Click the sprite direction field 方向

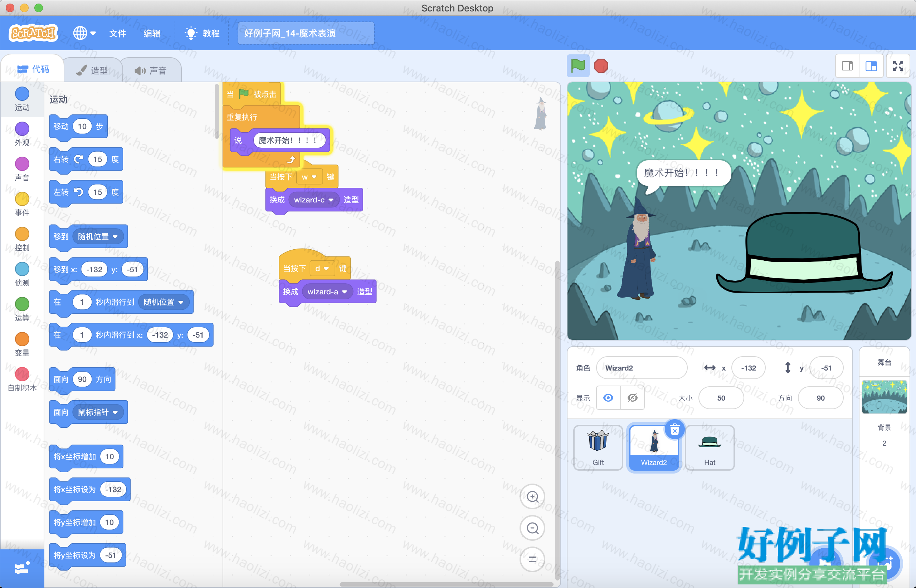point(820,398)
